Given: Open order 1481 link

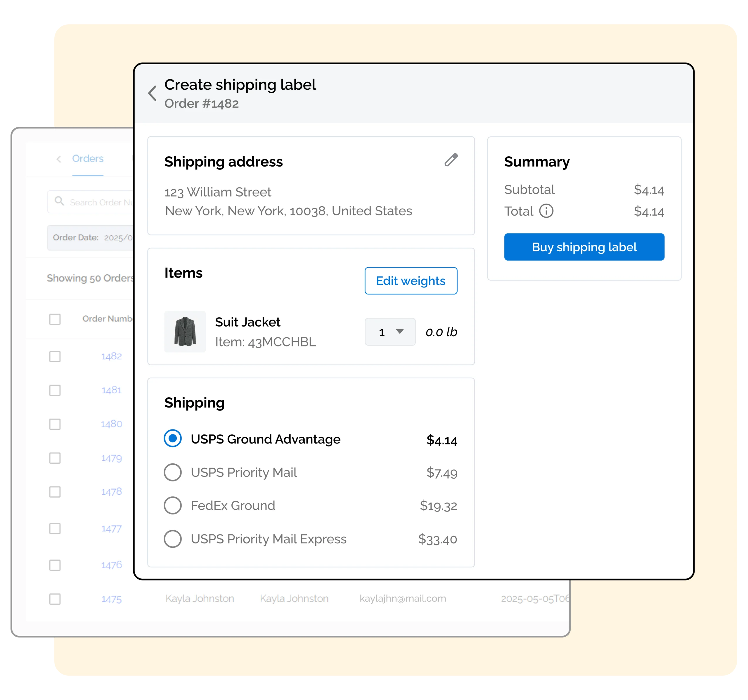Looking at the screenshot, I should [111, 390].
